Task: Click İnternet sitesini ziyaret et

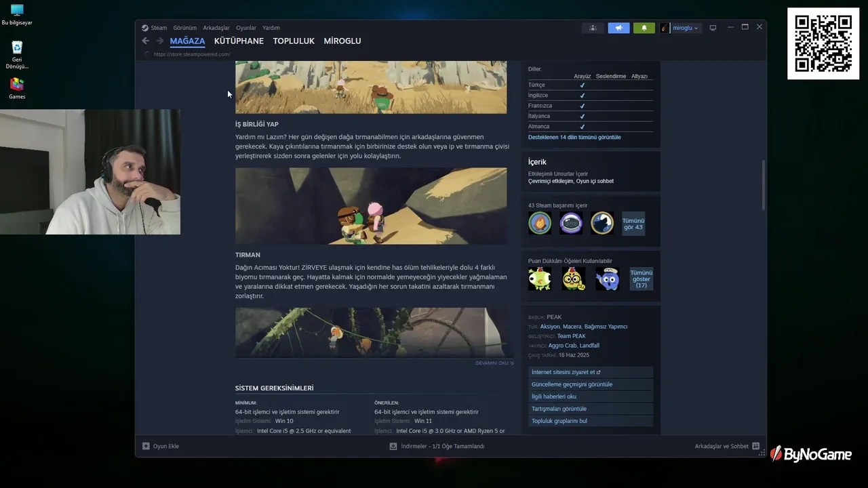Action: (591, 372)
